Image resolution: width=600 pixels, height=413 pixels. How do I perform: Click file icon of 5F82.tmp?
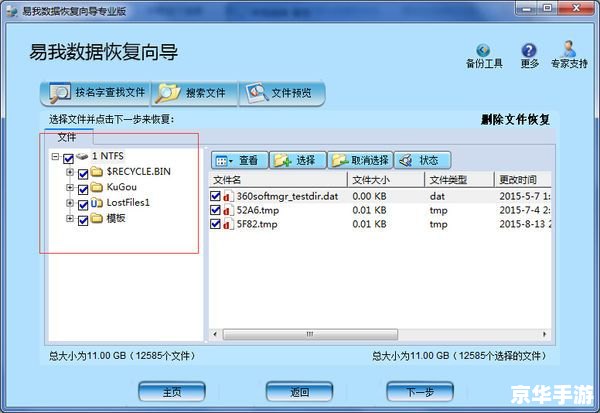coord(228,224)
